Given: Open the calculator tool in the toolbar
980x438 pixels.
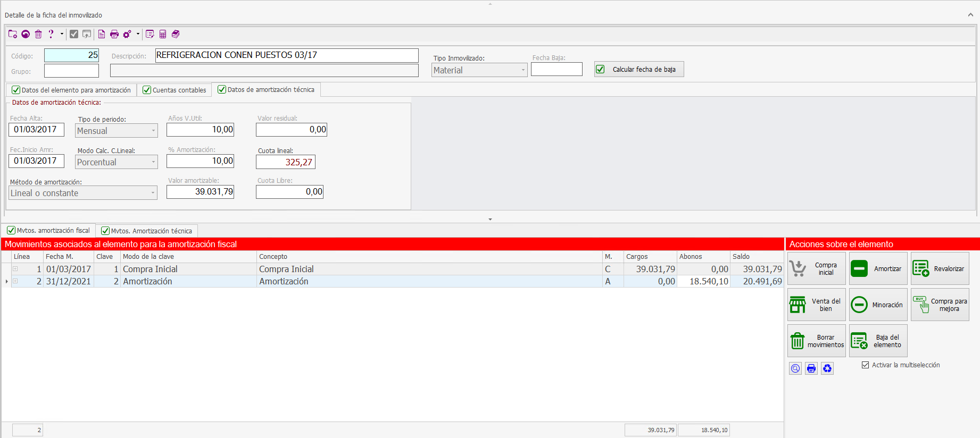Looking at the screenshot, I should click(163, 34).
